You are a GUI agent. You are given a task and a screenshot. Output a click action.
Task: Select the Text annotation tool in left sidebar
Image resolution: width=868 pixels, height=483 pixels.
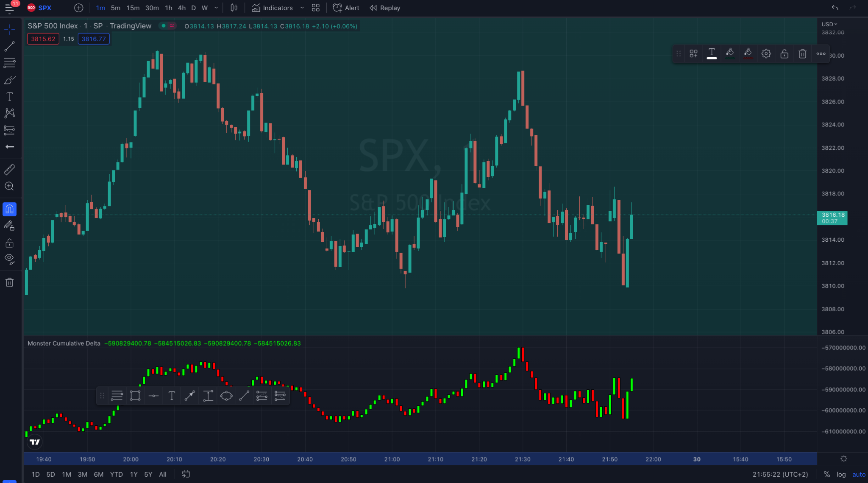pyautogui.click(x=9, y=97)
